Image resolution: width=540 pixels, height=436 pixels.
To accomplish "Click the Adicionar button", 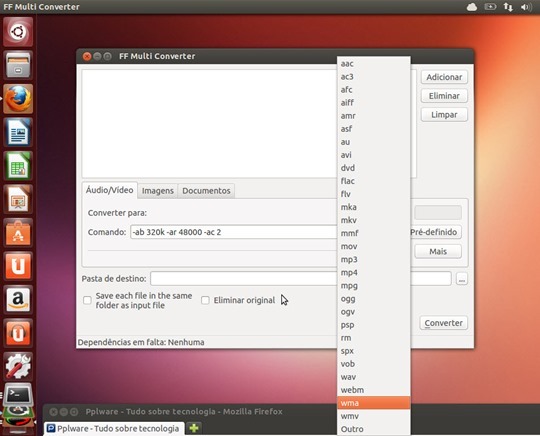I will coord(444,77).
